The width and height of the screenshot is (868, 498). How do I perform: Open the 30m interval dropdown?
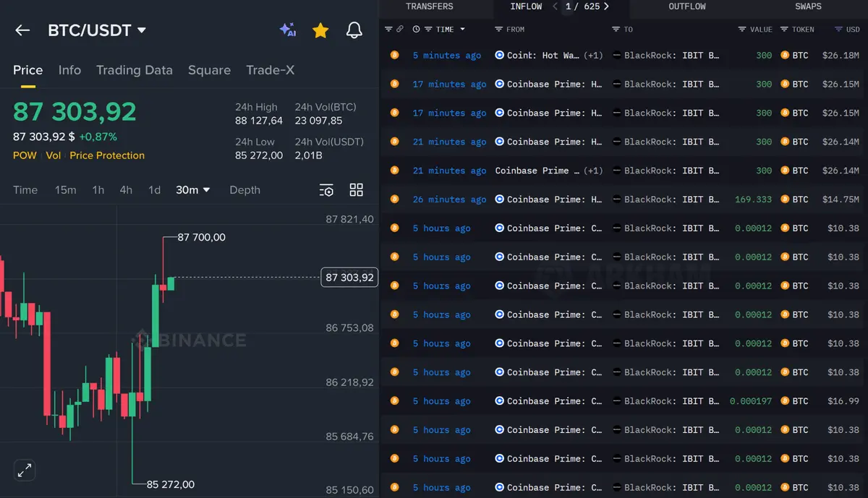click(x=193, y=190)
